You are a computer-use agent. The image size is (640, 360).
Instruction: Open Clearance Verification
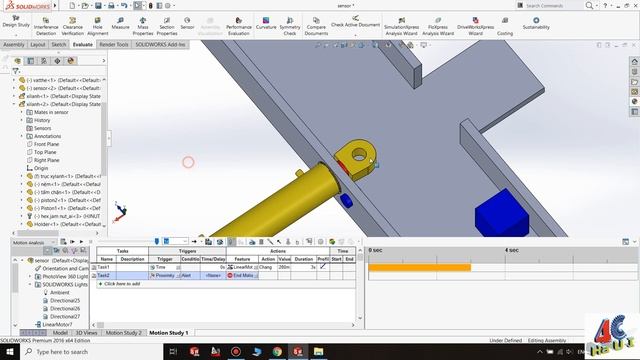click(x=73, y=26)
